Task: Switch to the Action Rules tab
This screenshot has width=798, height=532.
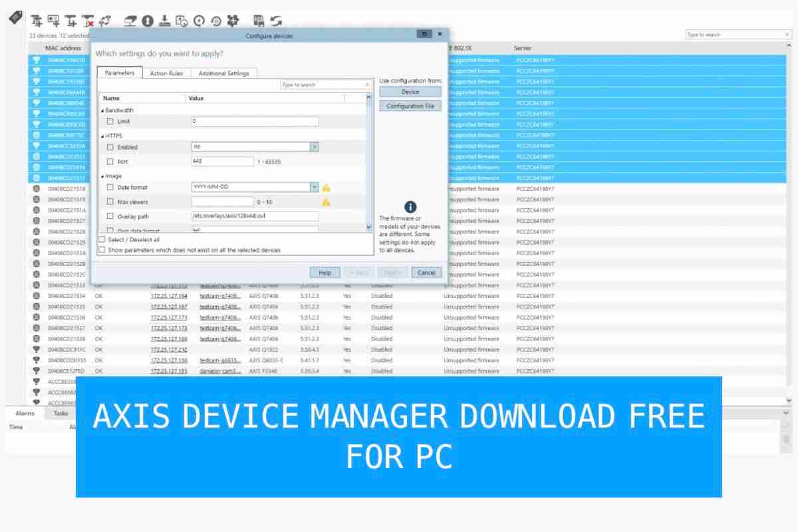Action: pyautogui.click(x=166, y=73)
